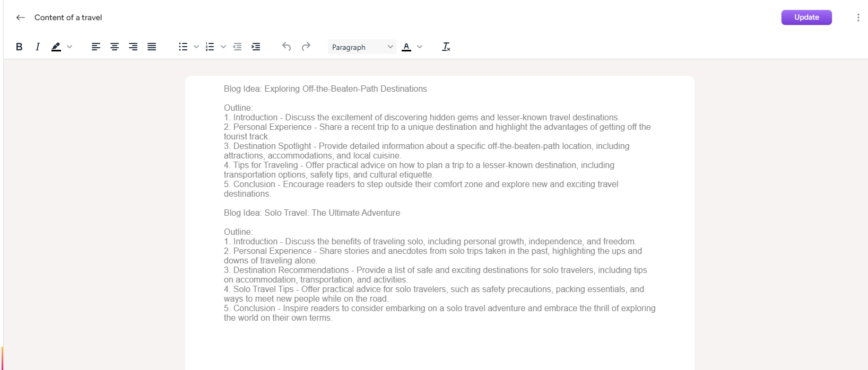Insert a numbered list
The image size is (868, 370).
click(210, 47)
